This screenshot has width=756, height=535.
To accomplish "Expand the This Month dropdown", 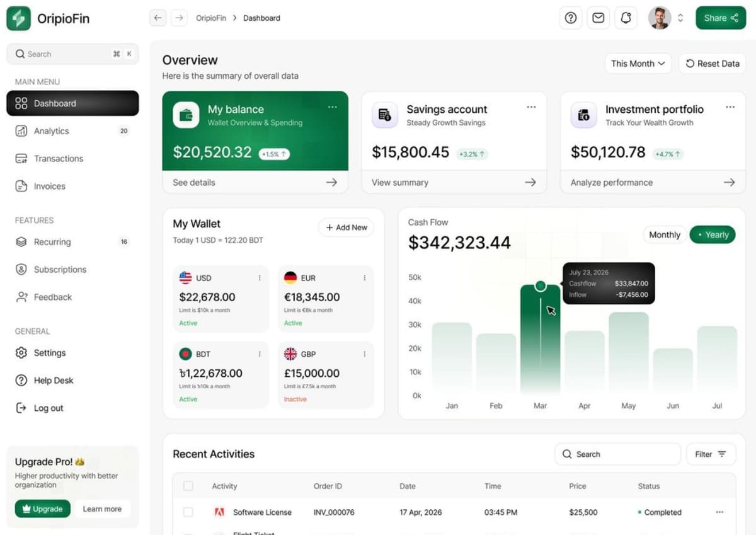I will 638,64.
